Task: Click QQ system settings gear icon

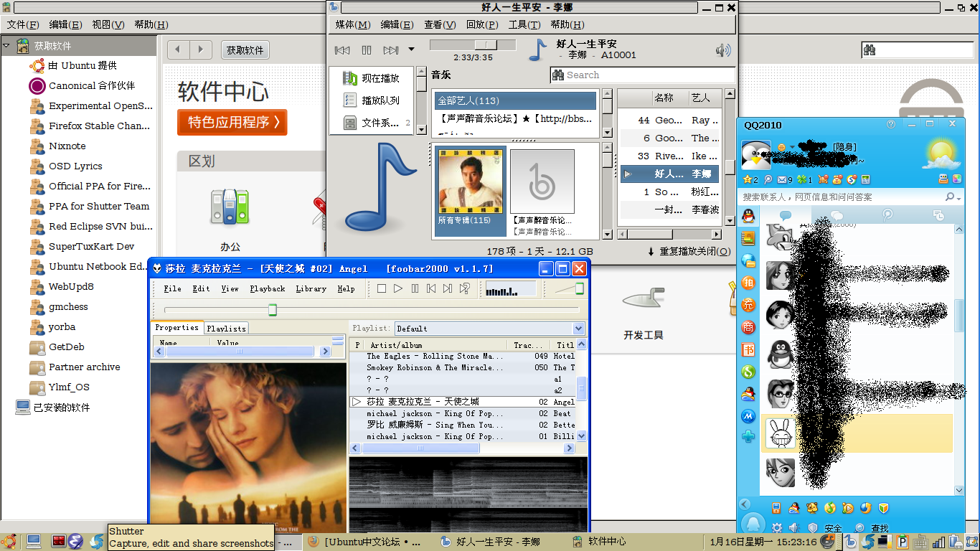Action: click(x=776, y=528)
